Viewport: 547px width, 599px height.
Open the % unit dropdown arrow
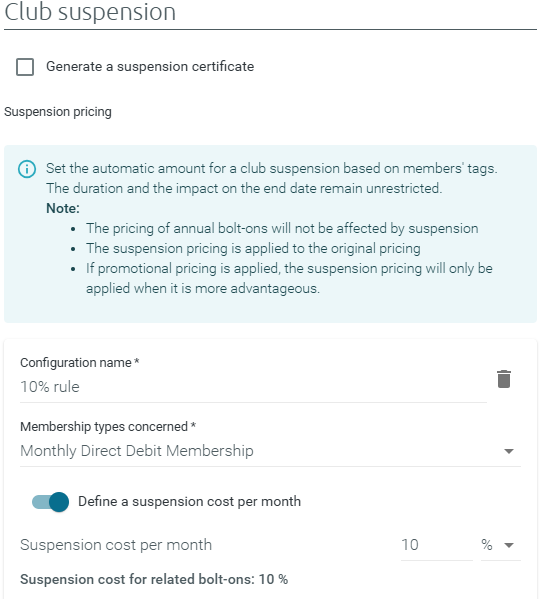[508, 545]
